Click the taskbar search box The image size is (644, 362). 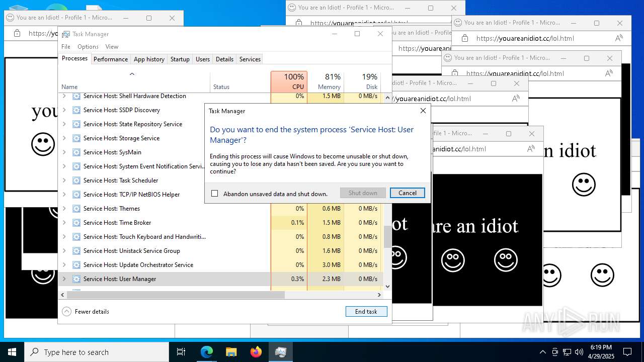[97, 352]
